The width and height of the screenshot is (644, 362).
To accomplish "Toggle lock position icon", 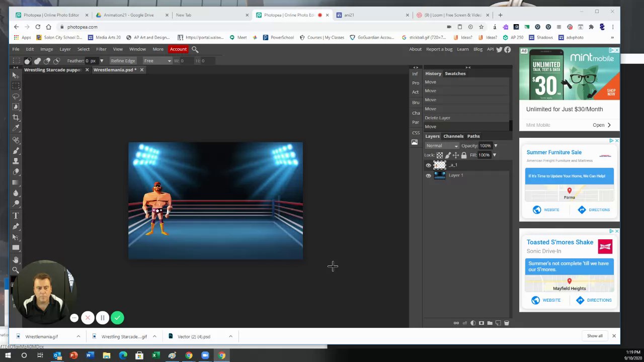I will (456, 155).
